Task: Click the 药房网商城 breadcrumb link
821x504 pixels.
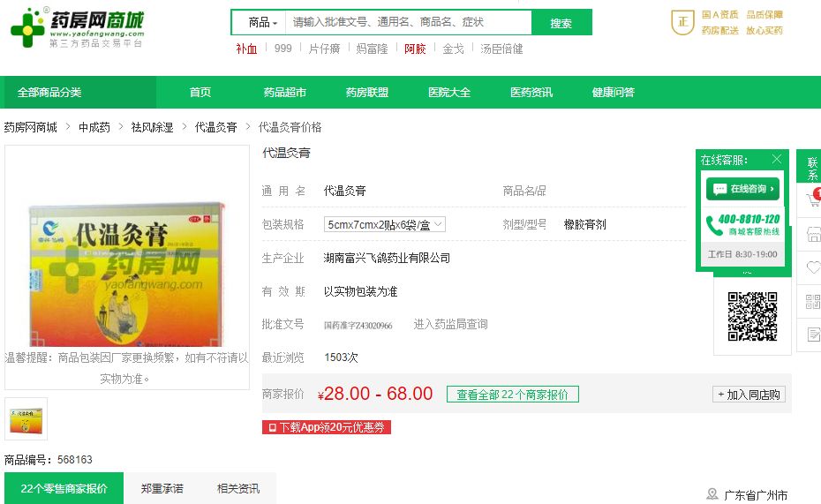Action: coord(30,127)
